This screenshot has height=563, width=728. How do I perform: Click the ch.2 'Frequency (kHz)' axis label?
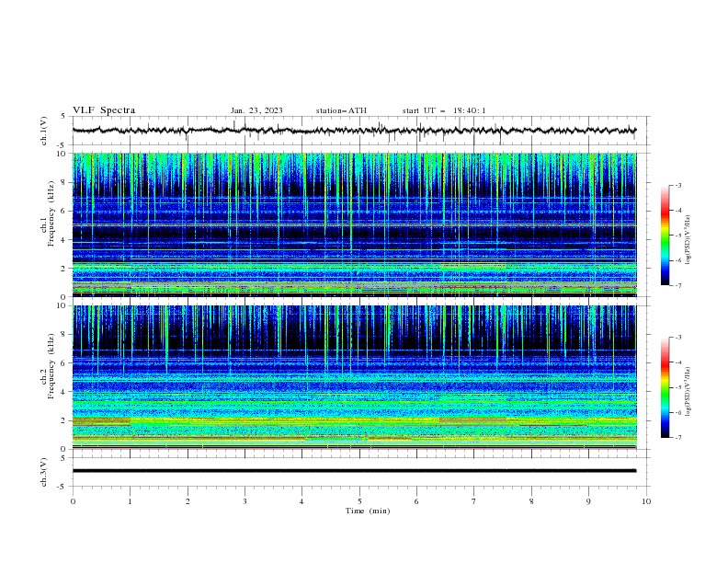53,368
